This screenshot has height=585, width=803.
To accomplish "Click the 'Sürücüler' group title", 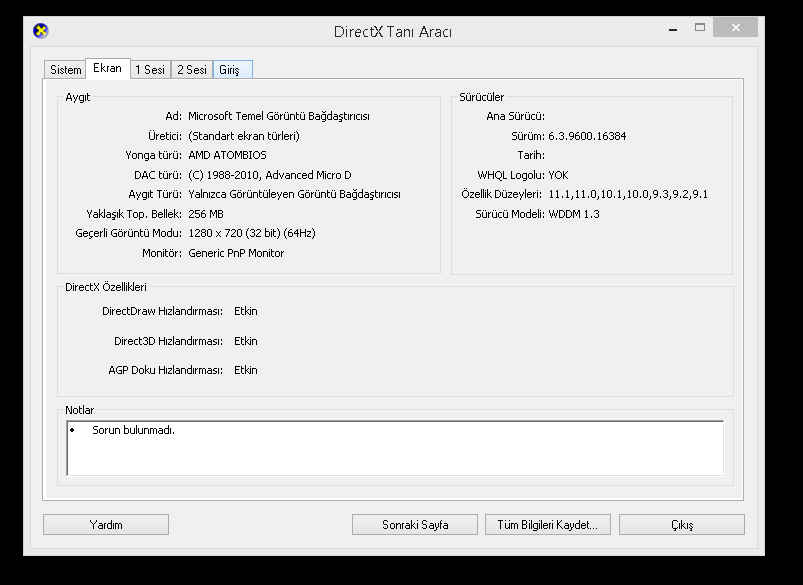I will point(481,97).
